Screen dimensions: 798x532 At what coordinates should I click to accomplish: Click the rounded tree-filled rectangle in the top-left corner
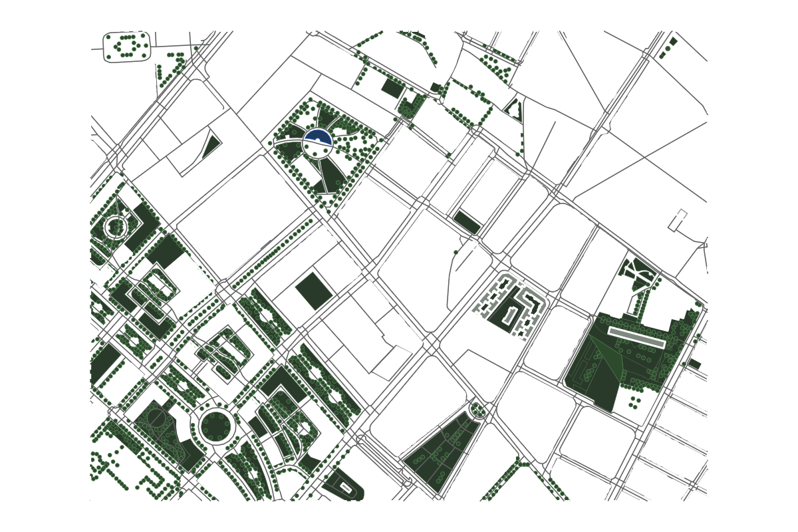click(x=126, y=47)
